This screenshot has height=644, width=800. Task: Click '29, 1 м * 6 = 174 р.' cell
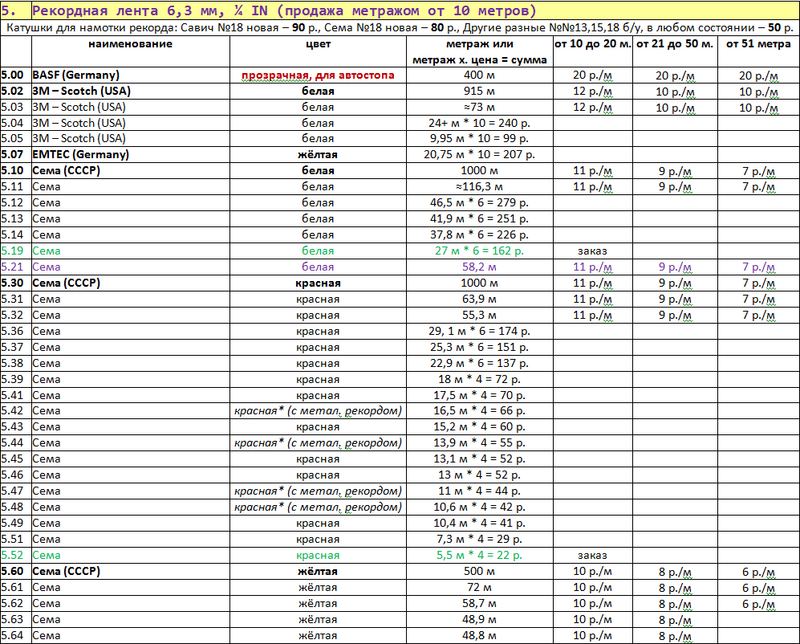coord(480,331)
